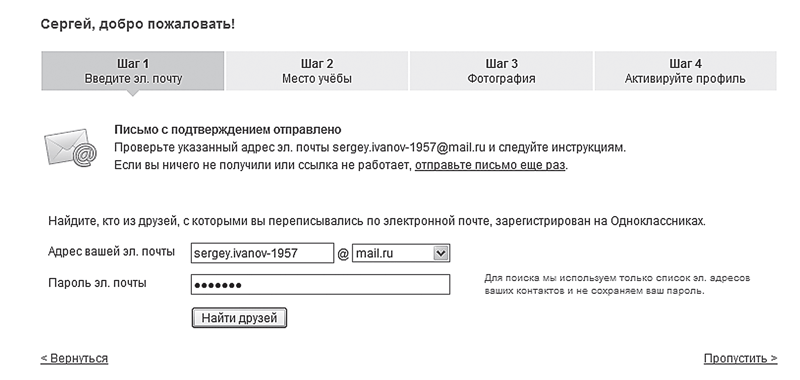Follow the отправьте письмо еще раз link
800x380 pixels.
[490, 165]
